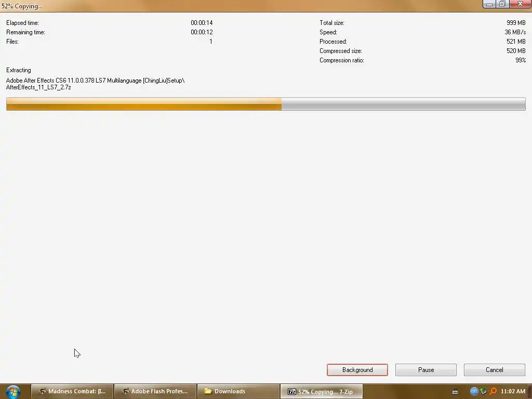Select the 52% Copying 7-Zip taskbar item
Screen dimensions: 532x399
(x=322, y=391)
